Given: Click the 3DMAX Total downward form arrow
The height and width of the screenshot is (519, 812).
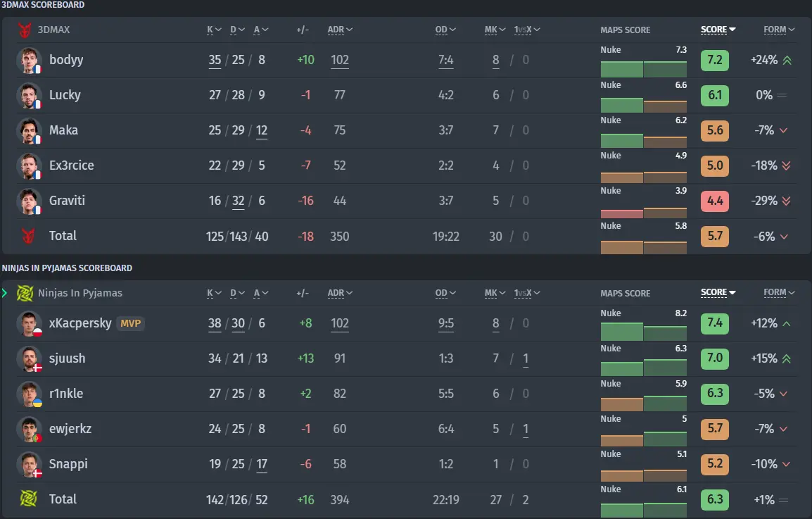Looking at the screenshot, I should click(x=784, y=237).
